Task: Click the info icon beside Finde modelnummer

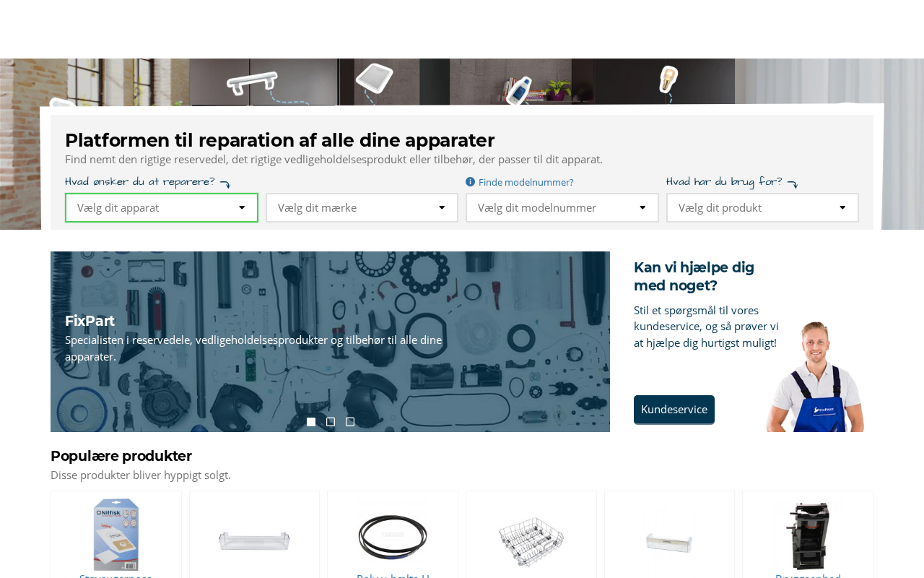Action: [x=471, y=182]
